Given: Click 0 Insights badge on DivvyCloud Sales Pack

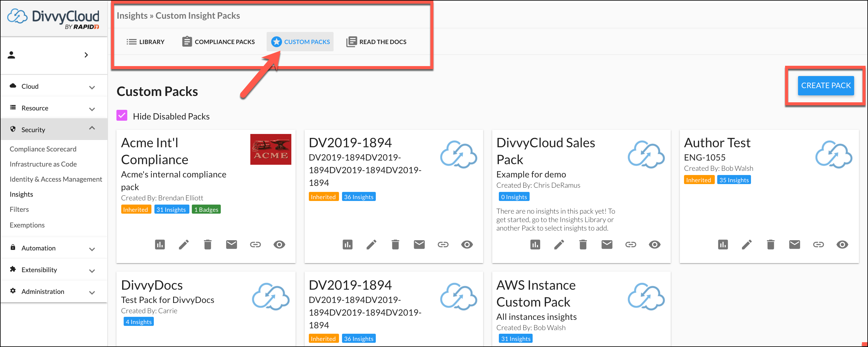Looking at the screenshot, I should (514, 197).
